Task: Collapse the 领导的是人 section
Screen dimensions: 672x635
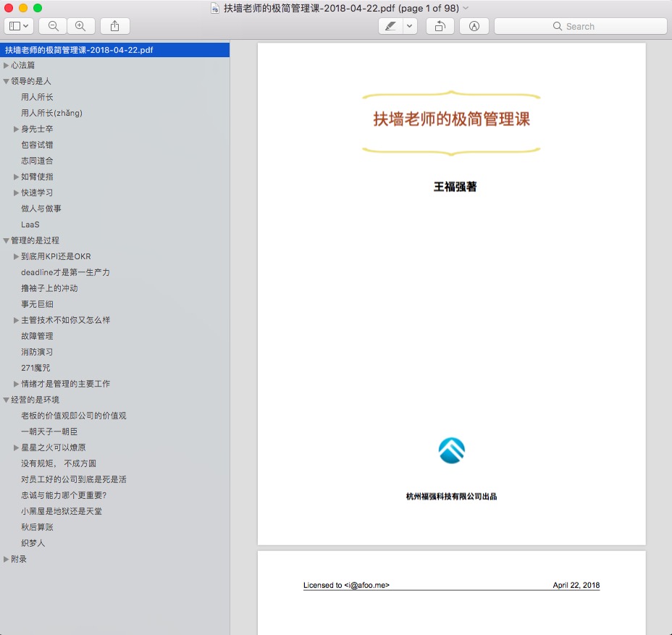Action: pos(6,81)
